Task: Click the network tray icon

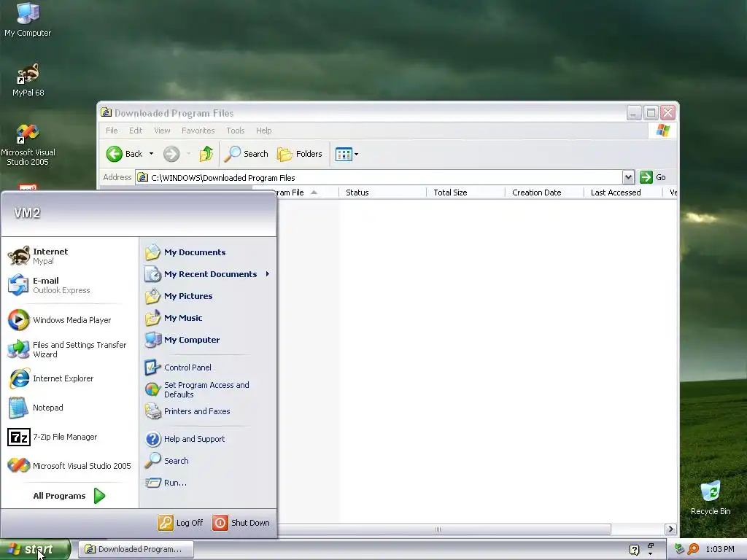Action: point(679,549)
